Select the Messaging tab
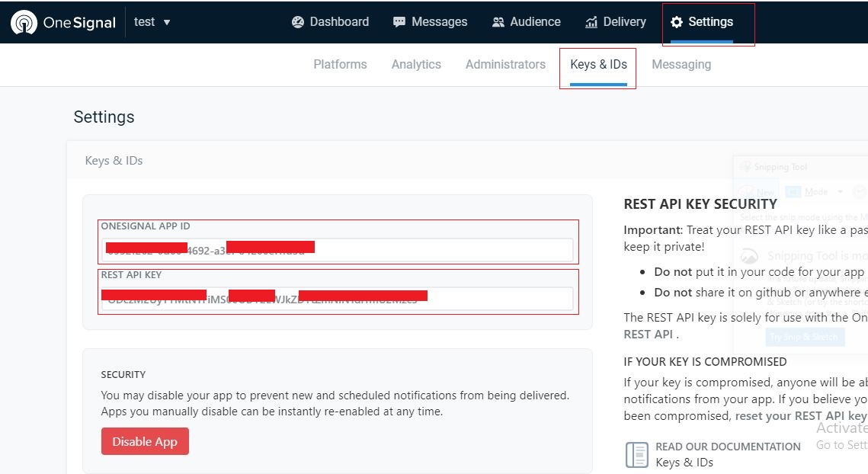 (x=681, y=65)
